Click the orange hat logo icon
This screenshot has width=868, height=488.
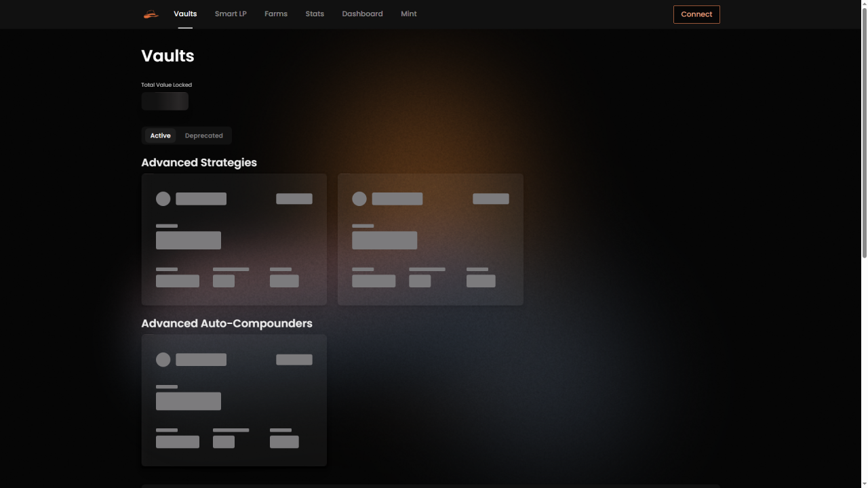point(151,14)
